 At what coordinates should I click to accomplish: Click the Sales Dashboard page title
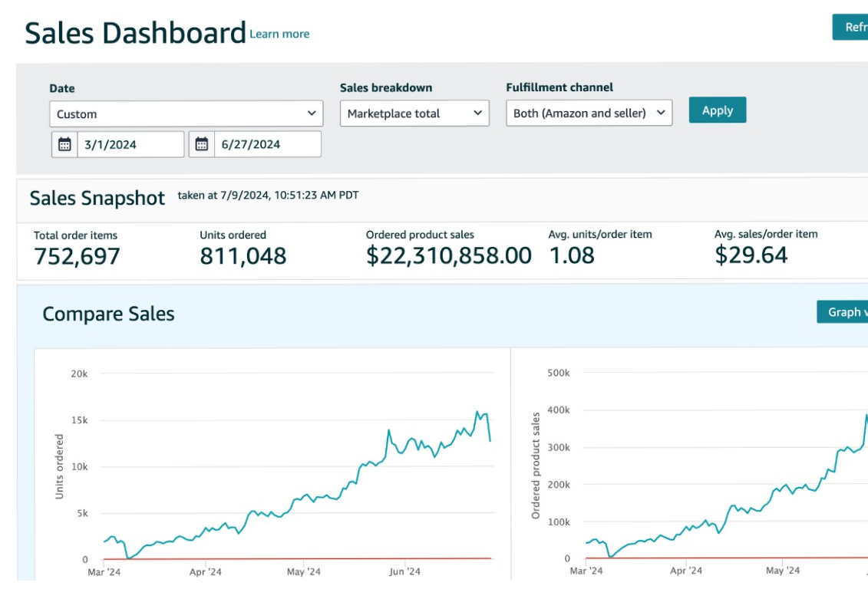coord(135,33)
